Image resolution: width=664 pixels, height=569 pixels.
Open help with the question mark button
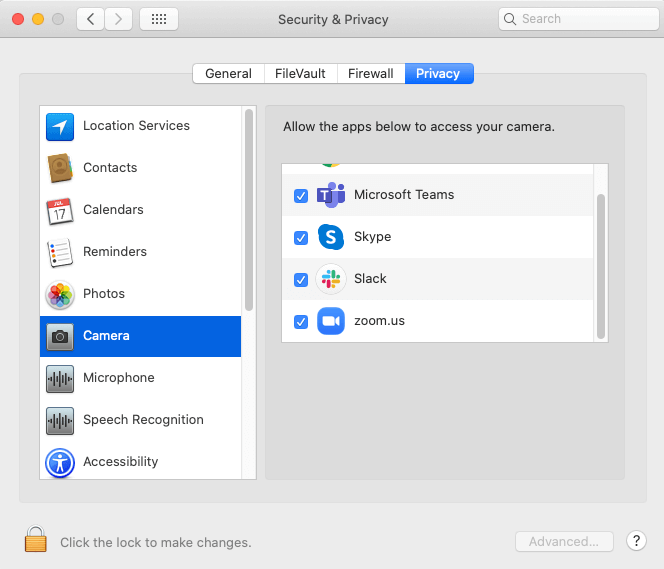click(x=636, y=541)
